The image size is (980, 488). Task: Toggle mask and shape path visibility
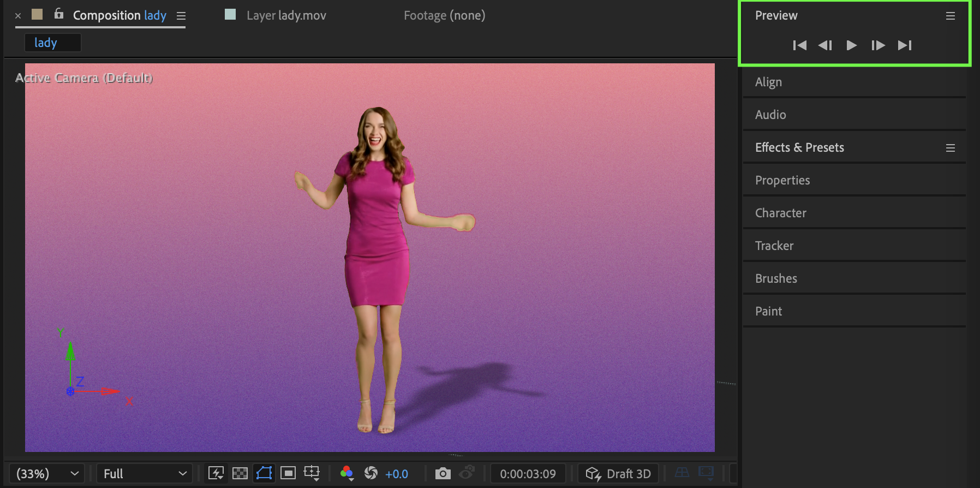point(264,473)
